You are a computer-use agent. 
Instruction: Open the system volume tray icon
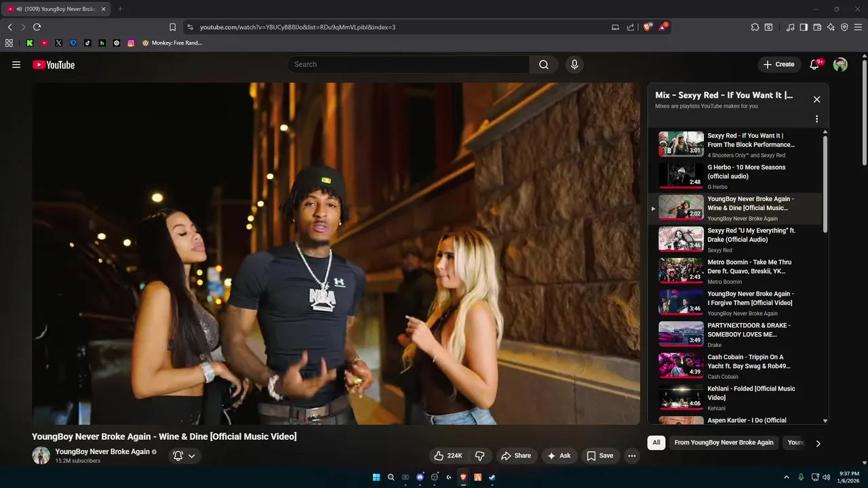click(x=826, y=477)
